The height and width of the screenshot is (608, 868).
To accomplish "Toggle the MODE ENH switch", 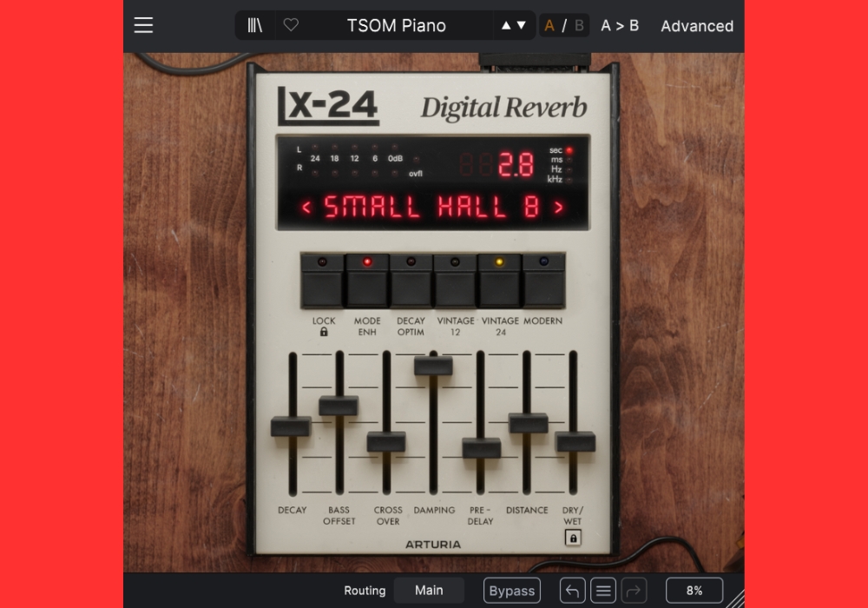I will click(367, 281).
